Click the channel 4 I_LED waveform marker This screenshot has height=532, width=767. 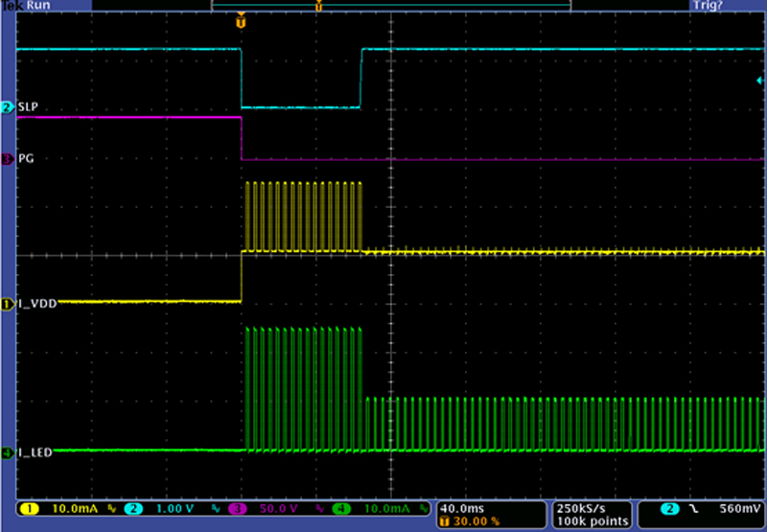click(x=8, y=452)
